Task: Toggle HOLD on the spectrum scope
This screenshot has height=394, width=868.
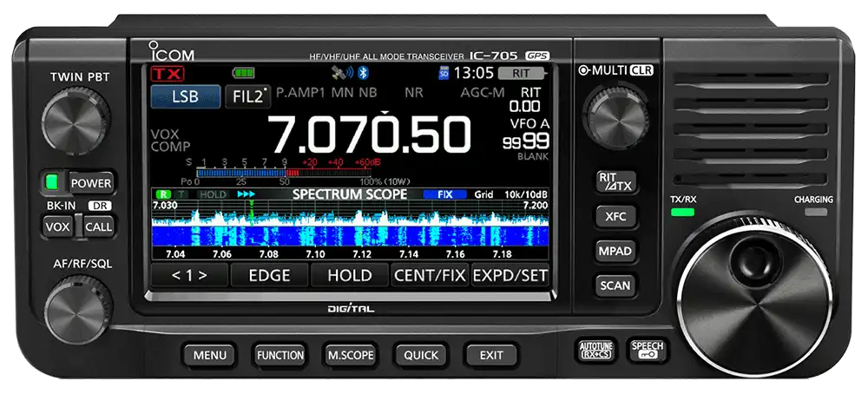Action: pos(350,275)
